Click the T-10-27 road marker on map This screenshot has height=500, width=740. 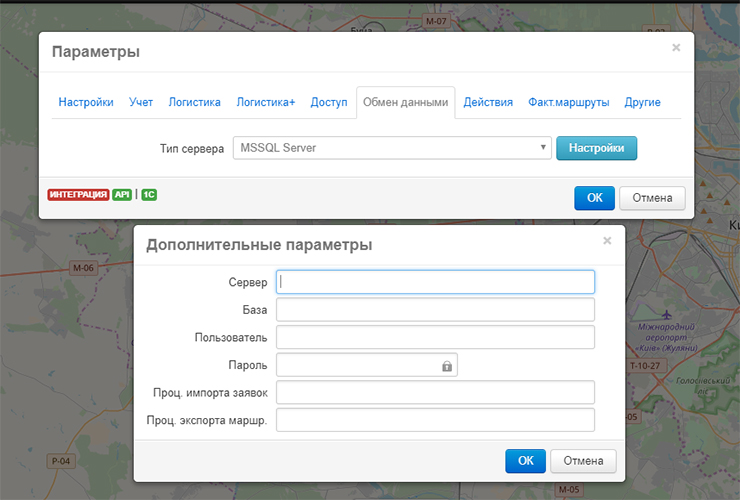click(x=646, y=365)
